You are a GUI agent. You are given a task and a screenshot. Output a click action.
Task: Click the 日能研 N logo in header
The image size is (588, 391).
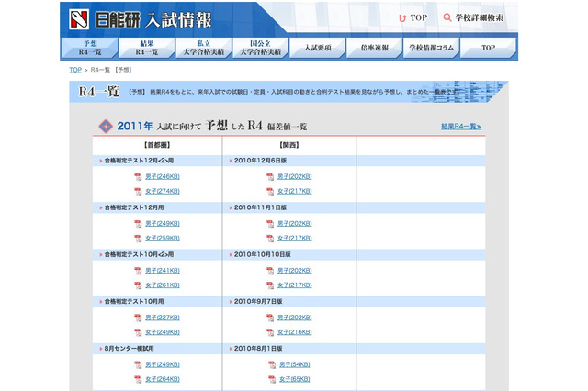79,19
